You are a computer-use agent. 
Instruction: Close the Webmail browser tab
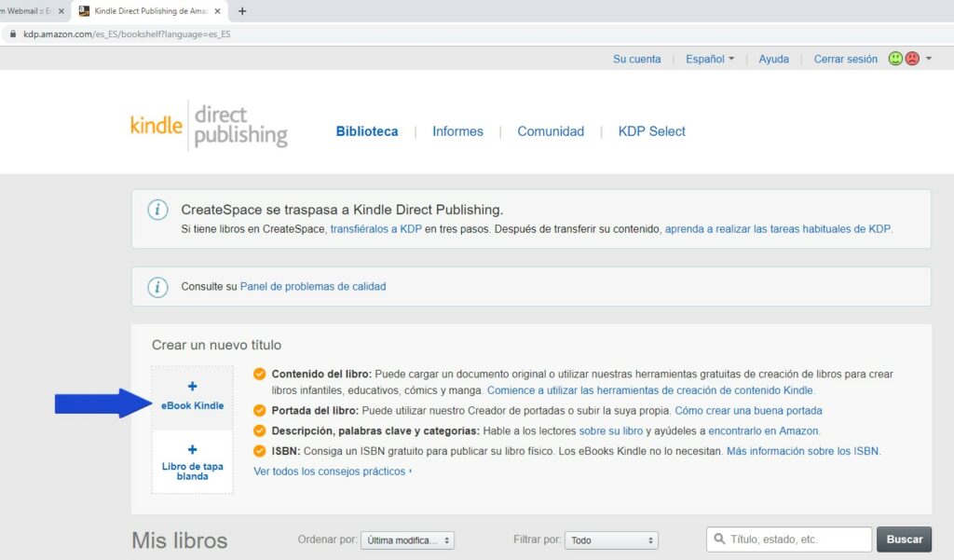pyautogui.click(x=61, y=11)
